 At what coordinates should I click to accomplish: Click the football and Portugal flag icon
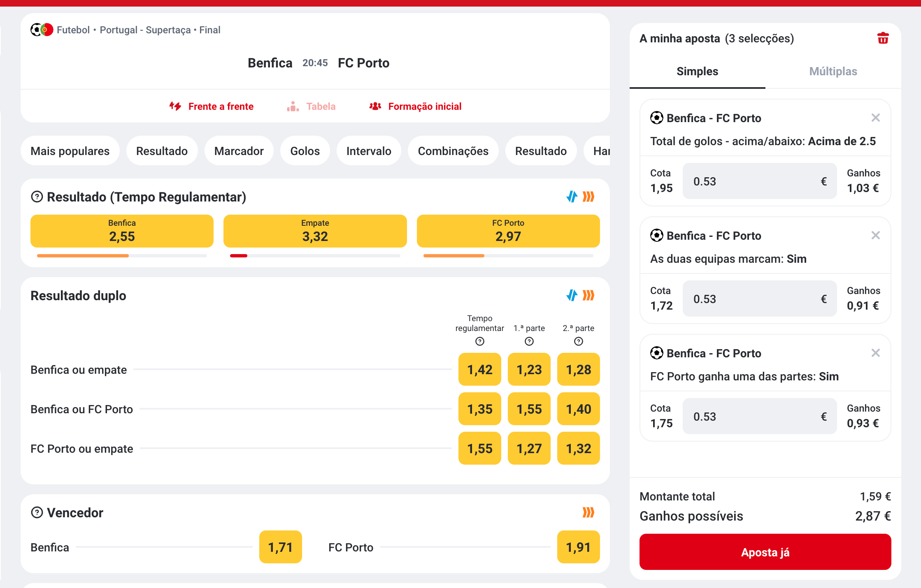(42, 30)
